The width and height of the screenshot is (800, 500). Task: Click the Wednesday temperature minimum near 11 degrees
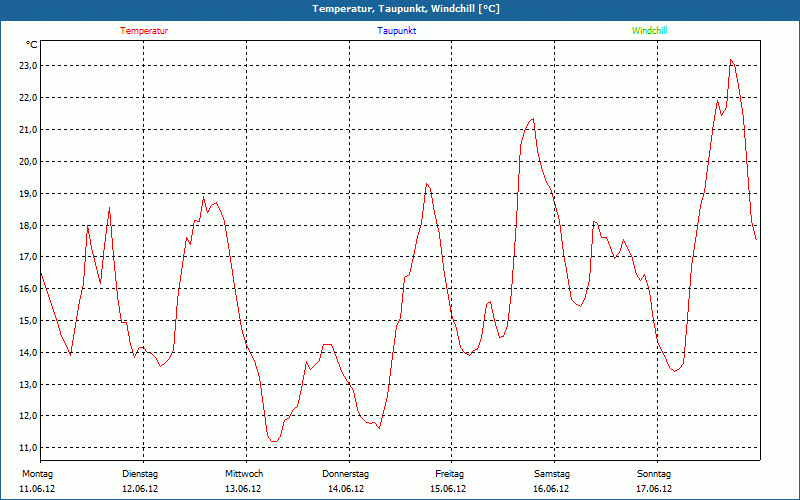click(274, 441)
